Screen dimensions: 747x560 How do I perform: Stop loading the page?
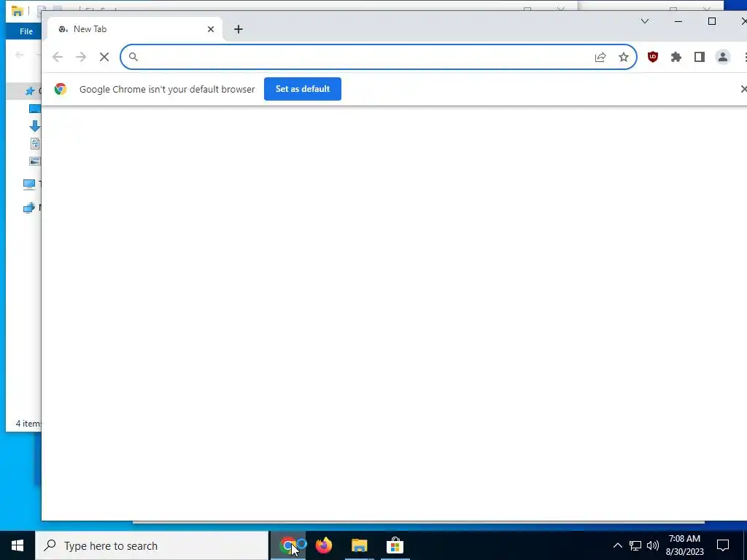[x=104, y=57]
